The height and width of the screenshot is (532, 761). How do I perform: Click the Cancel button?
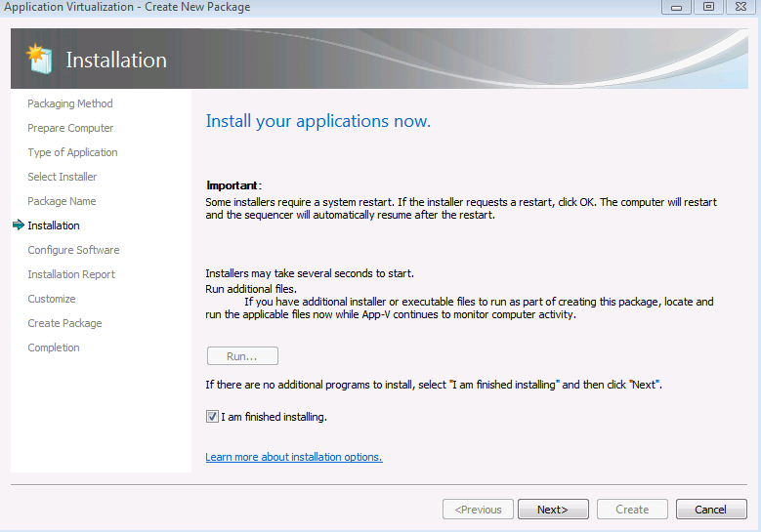coord(711,510)
